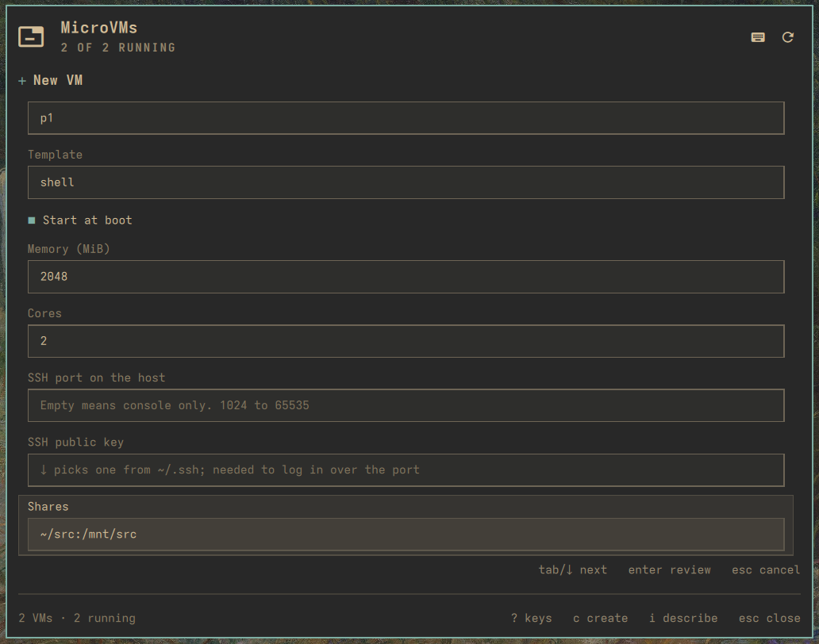This screenshot has height=644, width=819.
Task: Click i describe in the footer
Action: 683,618
